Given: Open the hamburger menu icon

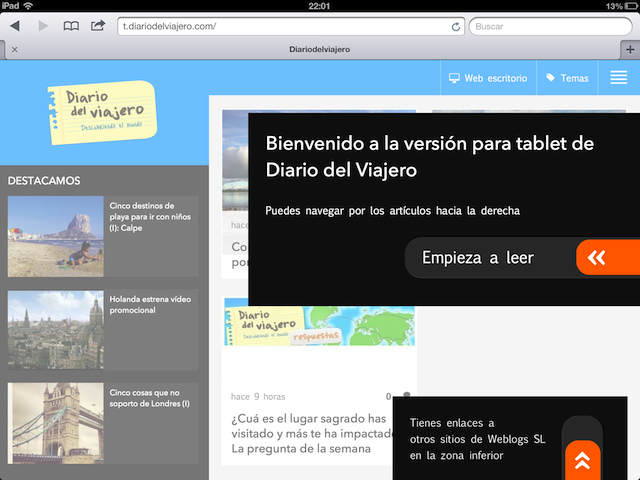Looking at the screenshot, I should pos(618,78).
